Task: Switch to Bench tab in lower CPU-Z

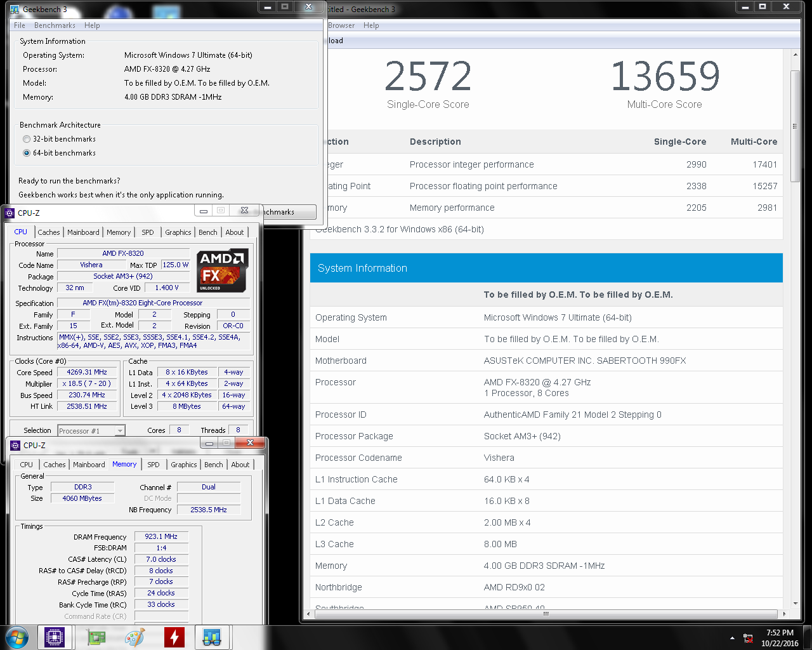Action: tap(214, 465)
